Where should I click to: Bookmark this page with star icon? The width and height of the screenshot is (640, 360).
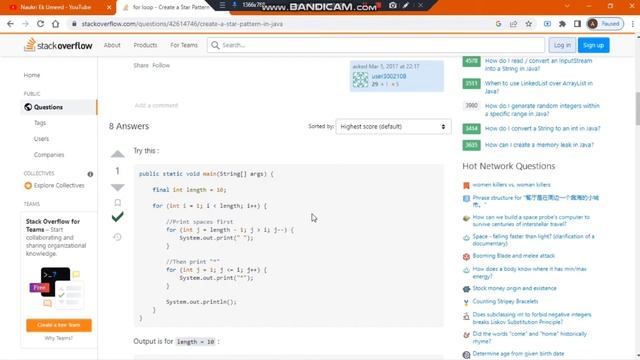(529, 24)
